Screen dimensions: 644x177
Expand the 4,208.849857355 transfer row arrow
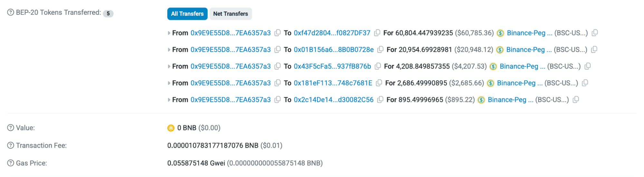coord(169,66)
